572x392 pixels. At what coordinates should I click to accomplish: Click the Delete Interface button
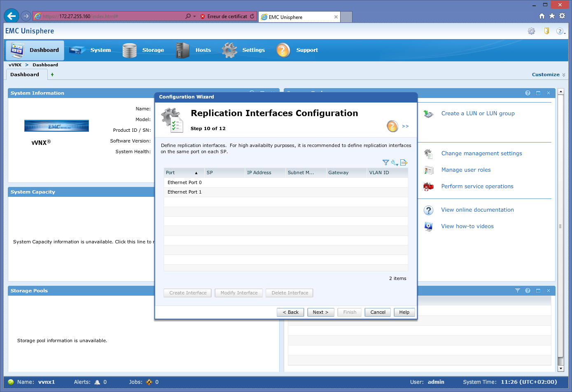pyautogui.click(x=290, y=293)
